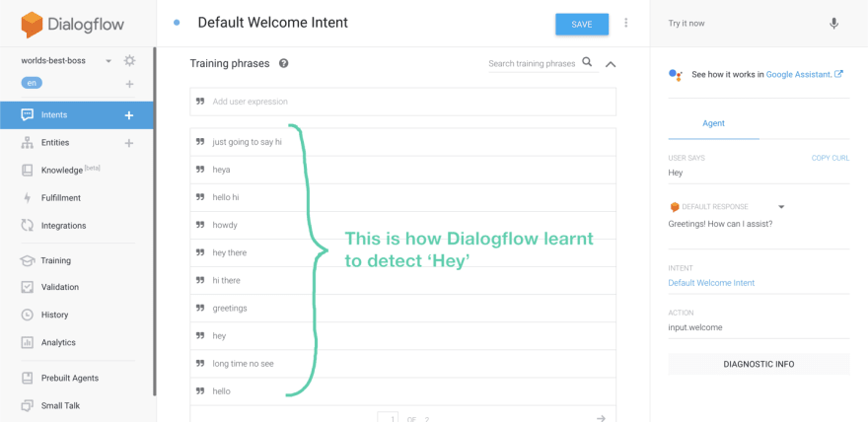
Task: Expand the DEFAULT RESPONSE dropdown arrow
Action: (x=781, y=207)
